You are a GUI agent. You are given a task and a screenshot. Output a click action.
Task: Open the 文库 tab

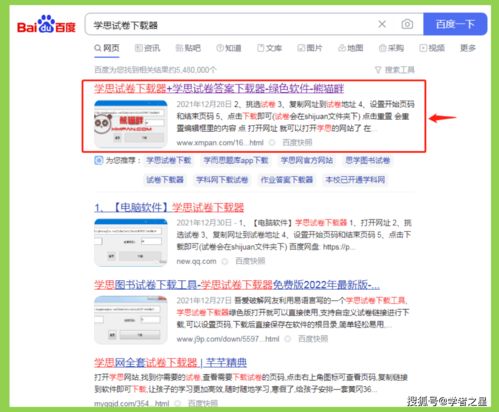point(269,48)
